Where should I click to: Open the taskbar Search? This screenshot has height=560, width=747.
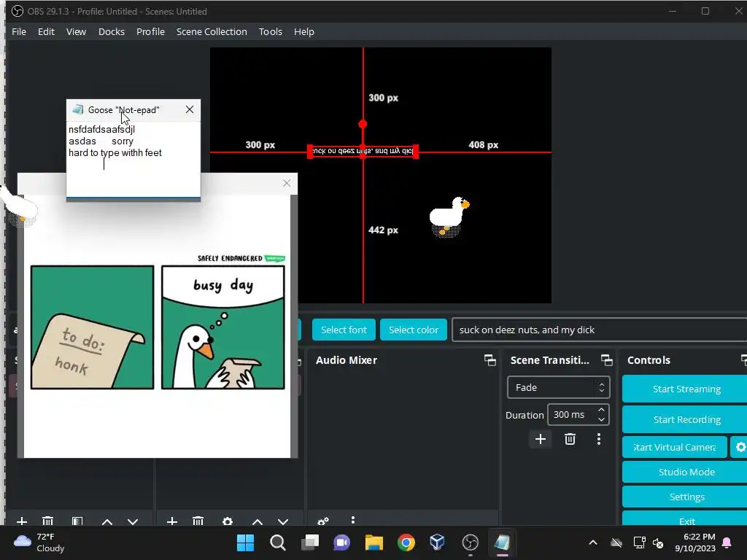click(x=278, y=542)
